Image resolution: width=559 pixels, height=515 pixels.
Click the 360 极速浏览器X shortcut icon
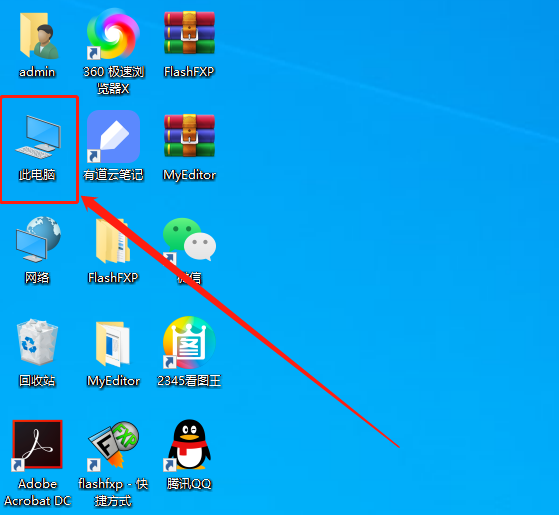point(113,34)
